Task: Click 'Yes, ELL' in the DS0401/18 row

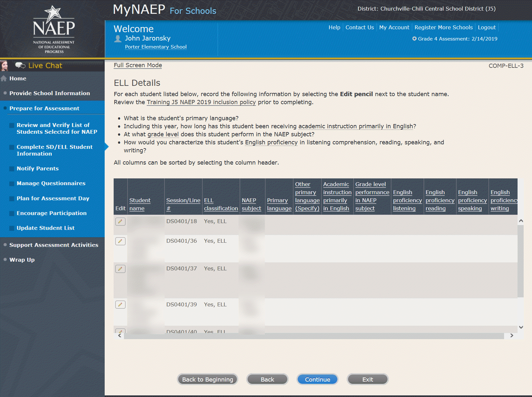Action: coord(215,221)
